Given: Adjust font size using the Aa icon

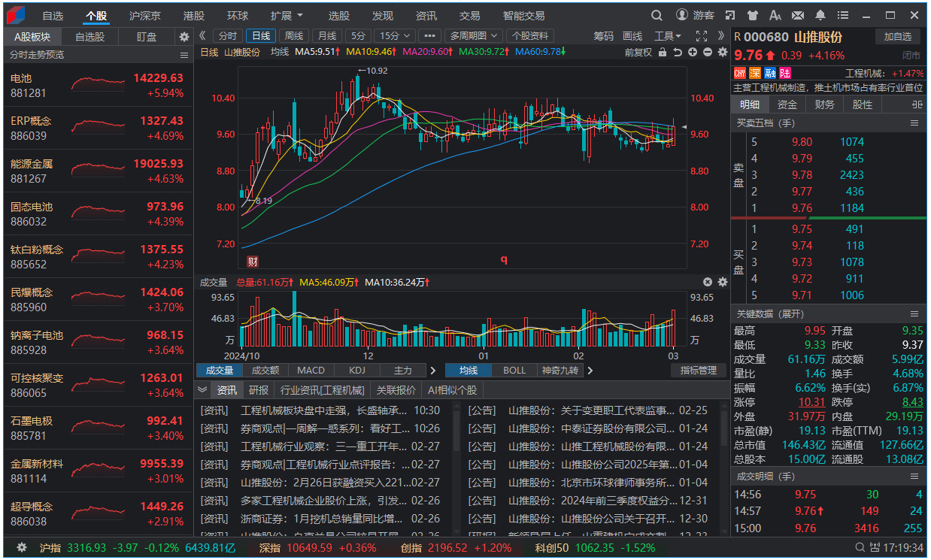Looking at the screenshot, I should click(x=775, y=15).
